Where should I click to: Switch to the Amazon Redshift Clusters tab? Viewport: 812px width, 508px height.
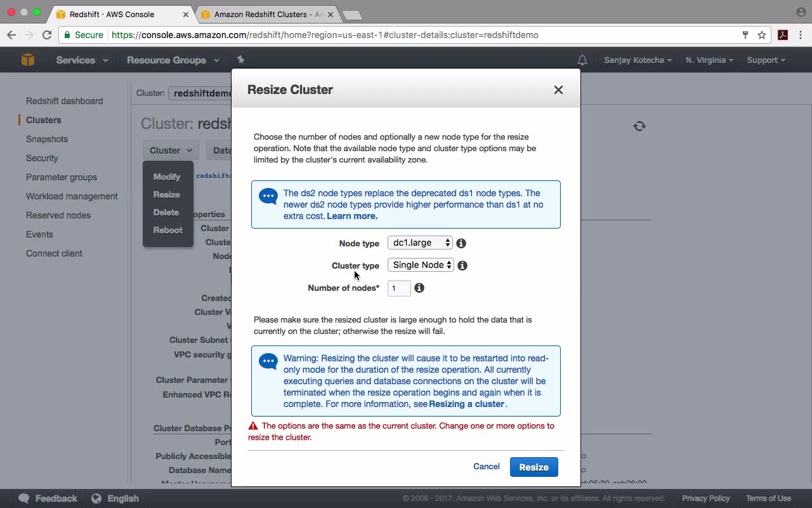pyautogui.click(x=268, y=14)
